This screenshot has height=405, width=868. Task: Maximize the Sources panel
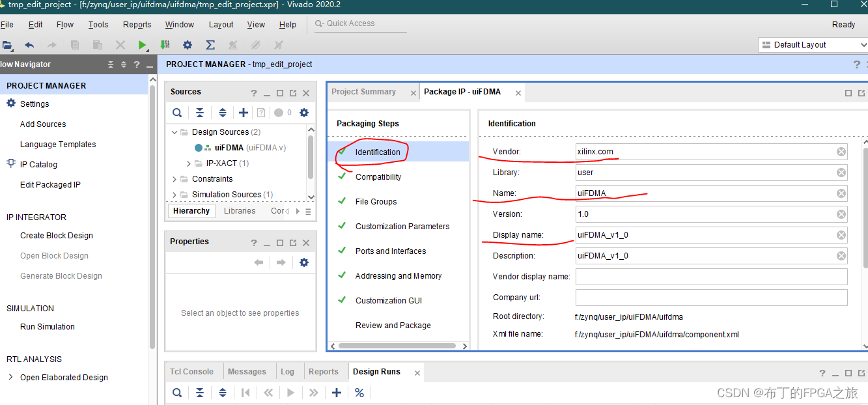(x=280, y=93)
